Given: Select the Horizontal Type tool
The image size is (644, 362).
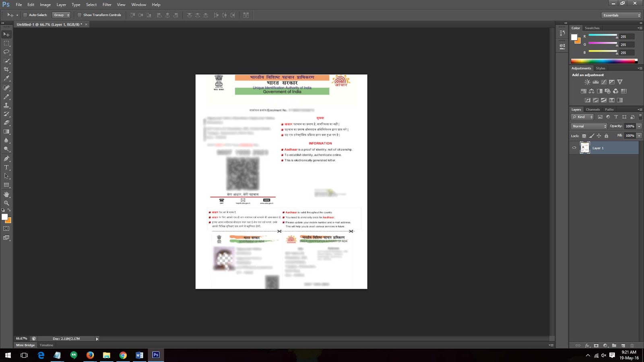Looking at the screenshot, I should (x=6, y=167).
